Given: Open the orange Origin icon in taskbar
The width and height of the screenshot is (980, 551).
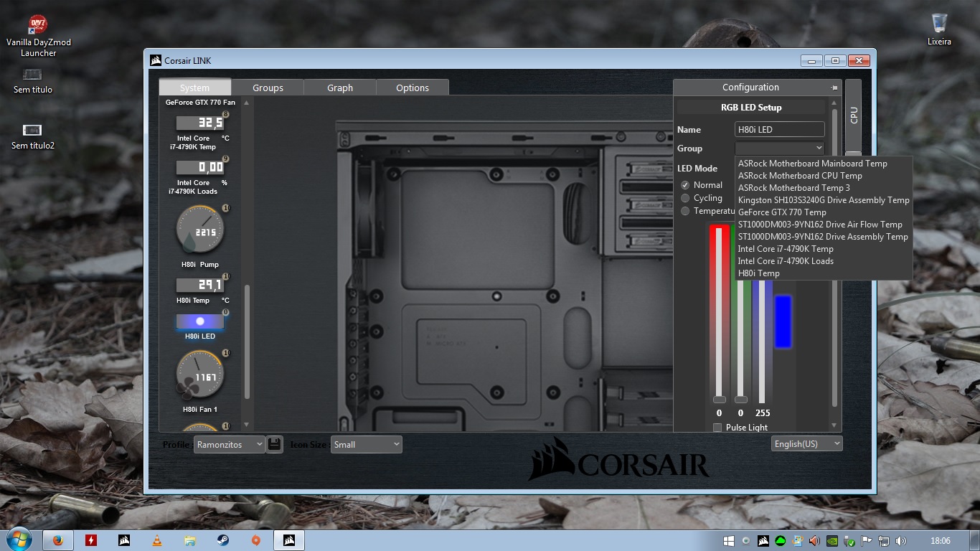Looking at the screenshot, I should (256, 540).
